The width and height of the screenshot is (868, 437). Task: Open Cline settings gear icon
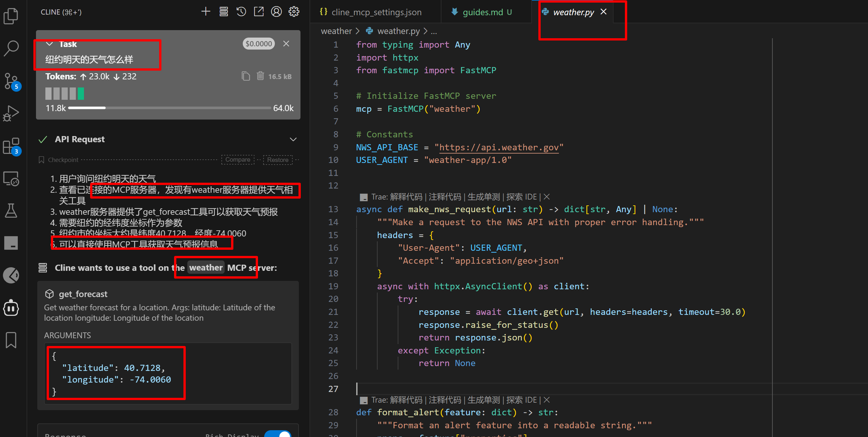pyautogui.click(x=294, y=12)
